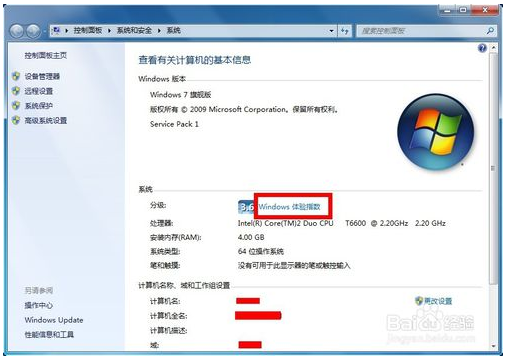Click shield icon next to 设备管理器

point(16,76)
